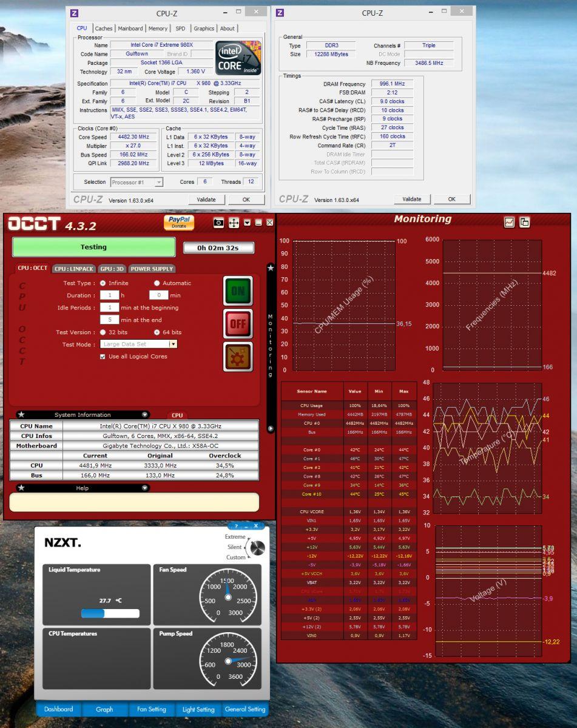Click the 0h 02m 32s elapsed time box
Image resolution: width=577 pixels, height=728 pixels.
coord(219,248)
